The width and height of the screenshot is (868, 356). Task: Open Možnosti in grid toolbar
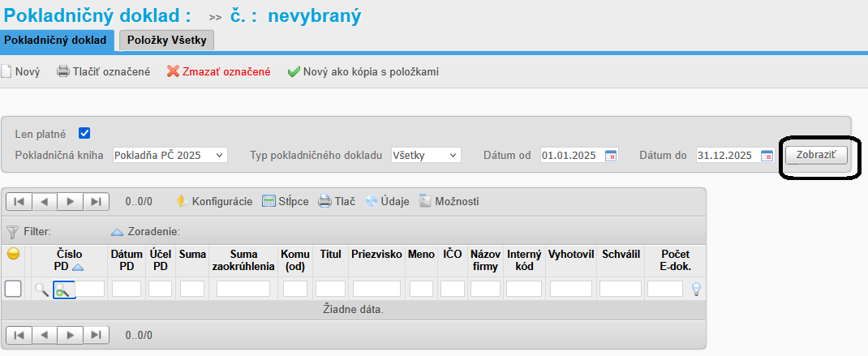pos(449,202)
